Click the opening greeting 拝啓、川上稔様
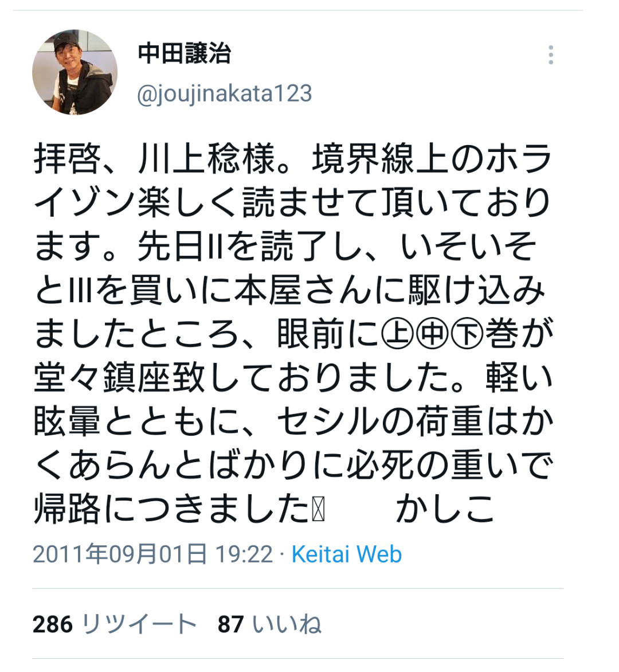This screenshot has height=672, width=619. click(x=154, y=159)
